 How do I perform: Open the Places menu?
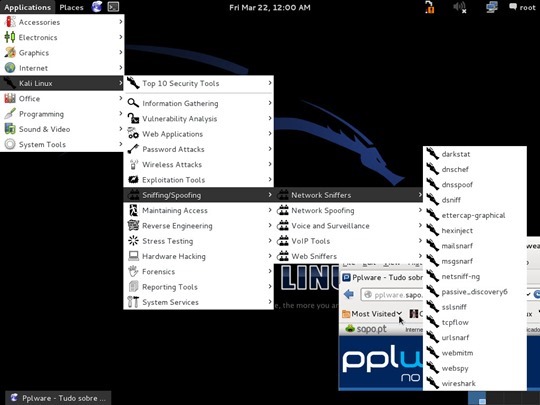[71, 7]
